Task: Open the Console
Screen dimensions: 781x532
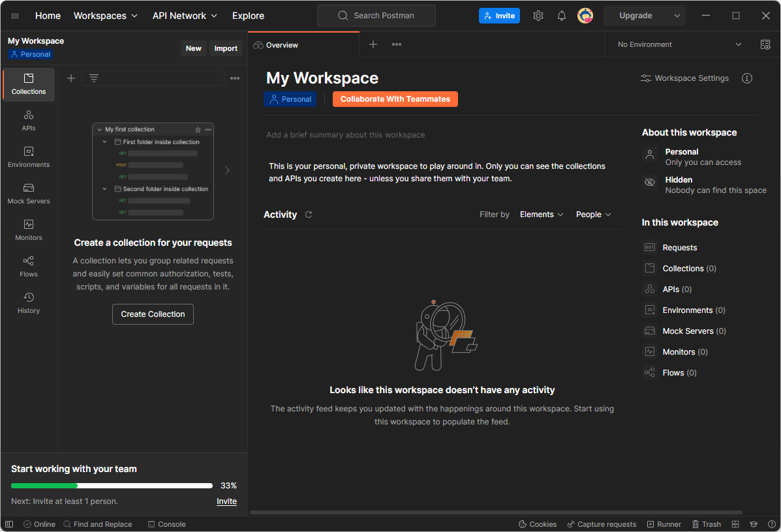Action: 167,524
